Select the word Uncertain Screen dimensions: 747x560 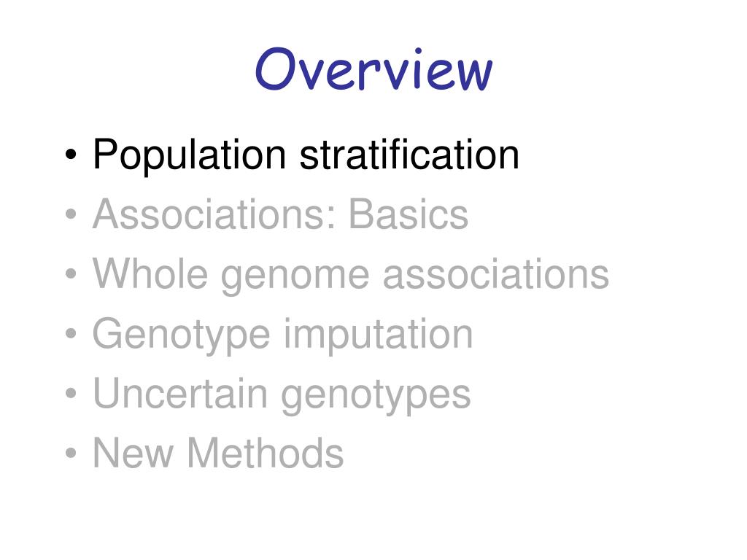(x=180, y=393)
